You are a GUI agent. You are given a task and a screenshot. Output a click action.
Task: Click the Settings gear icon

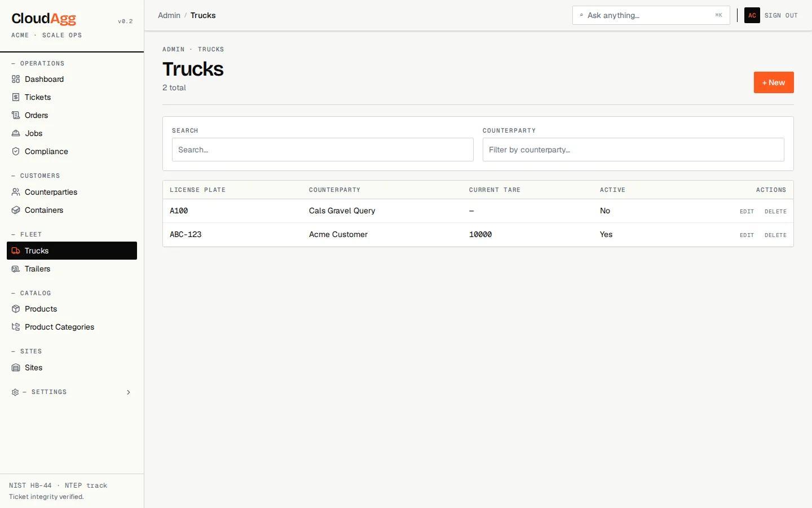(x=15, y=392)
